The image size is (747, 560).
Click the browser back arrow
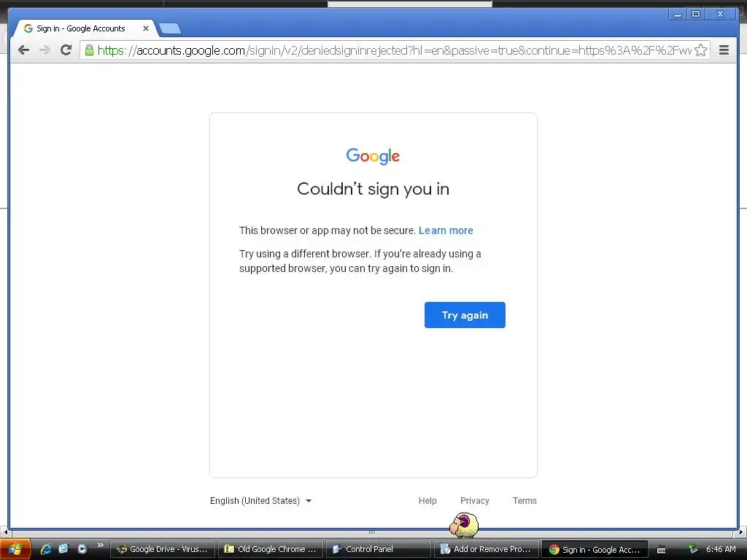(23, 50)
